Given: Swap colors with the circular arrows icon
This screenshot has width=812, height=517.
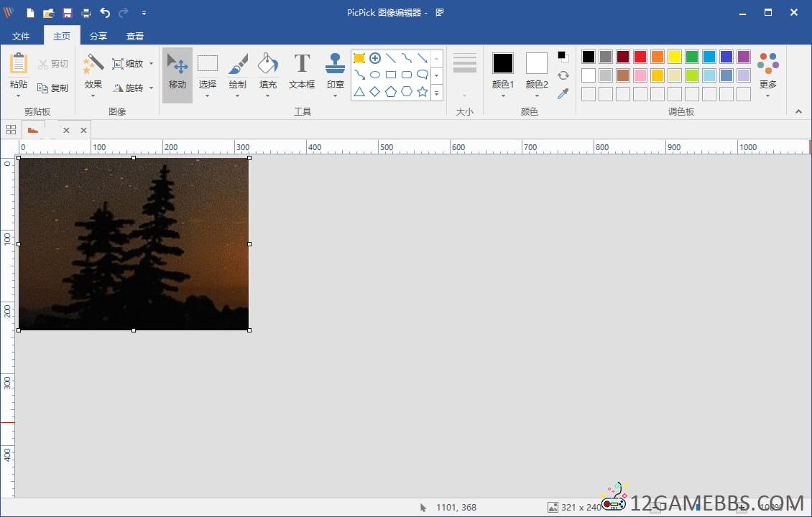Looking at the screenshot, I should pyautogui.click(x=563, y=75).
